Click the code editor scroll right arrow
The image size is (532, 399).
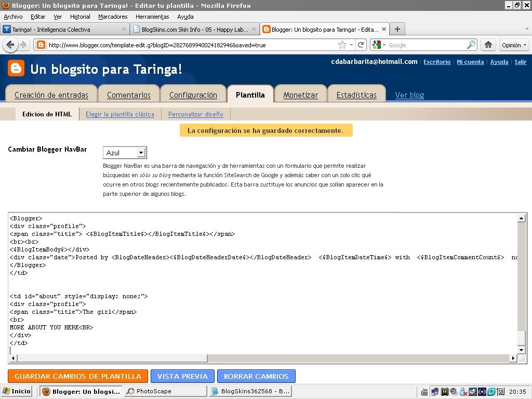[513, 358]
